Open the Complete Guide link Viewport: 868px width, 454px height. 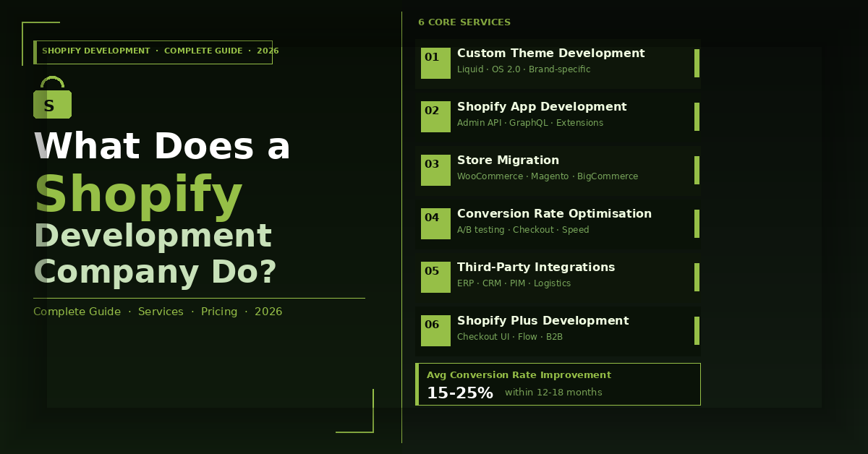(77, 312)
